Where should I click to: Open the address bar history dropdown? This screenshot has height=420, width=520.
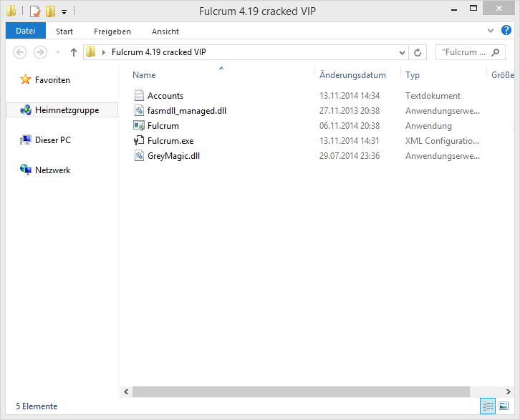(x=402, y=52)
